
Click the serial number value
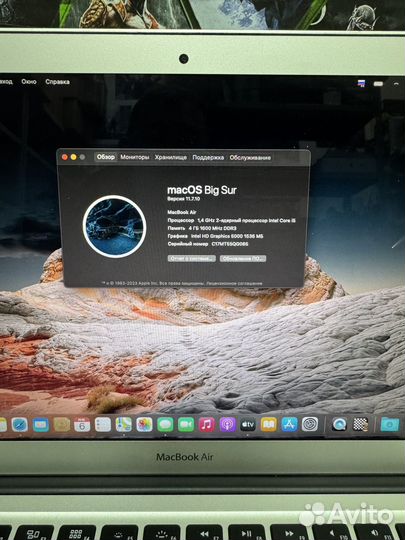(x=230, y=244)
